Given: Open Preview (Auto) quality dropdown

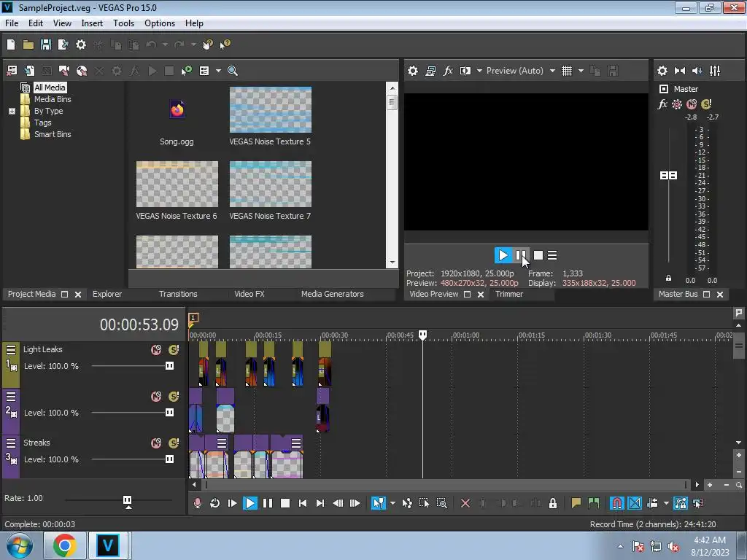Looking at the screenshot, I should tap(552, 71).
